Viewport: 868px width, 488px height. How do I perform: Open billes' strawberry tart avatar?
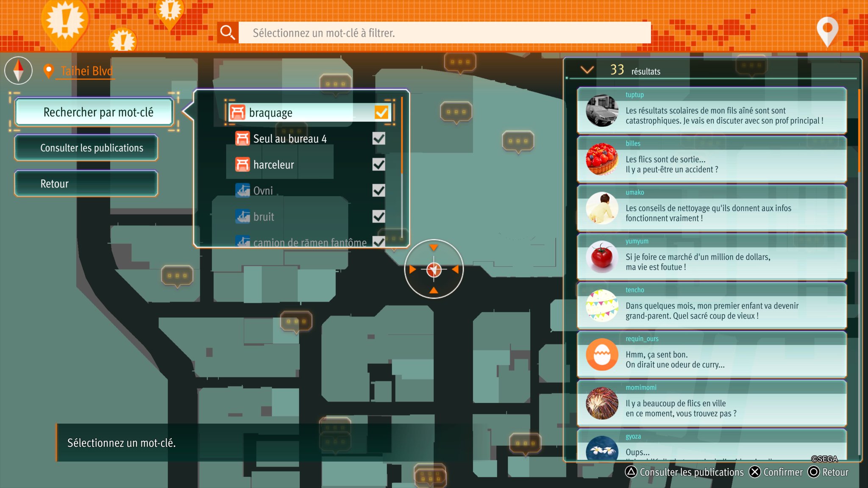602,159
